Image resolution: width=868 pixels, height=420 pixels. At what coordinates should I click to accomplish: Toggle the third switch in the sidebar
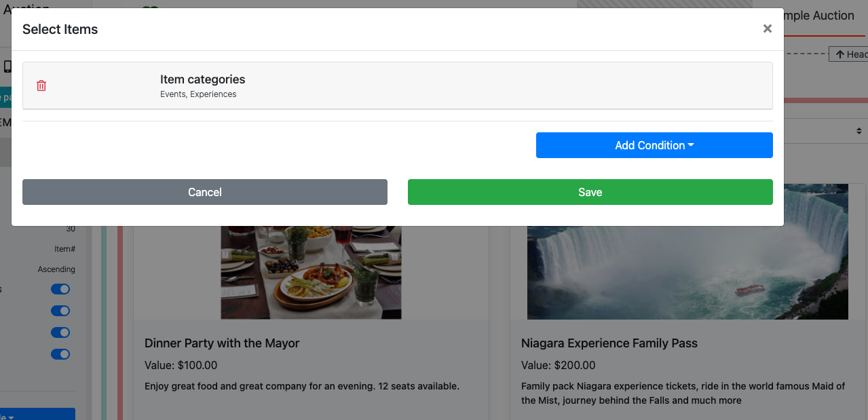tap(60, 332)
